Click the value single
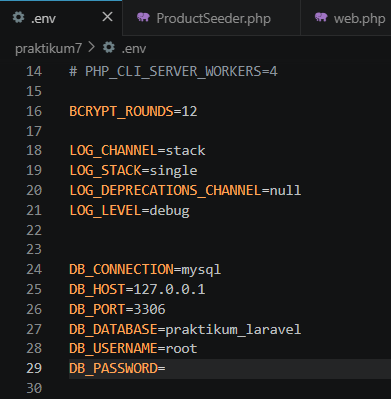The width and height of the screenshot is (391, 399). coord(174,171)
